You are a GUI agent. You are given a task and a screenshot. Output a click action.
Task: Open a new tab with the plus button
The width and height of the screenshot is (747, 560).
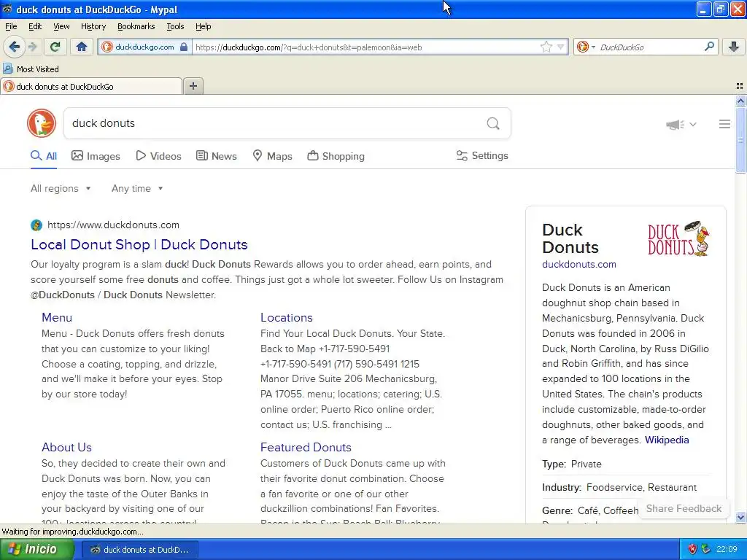tap(193, 86)
